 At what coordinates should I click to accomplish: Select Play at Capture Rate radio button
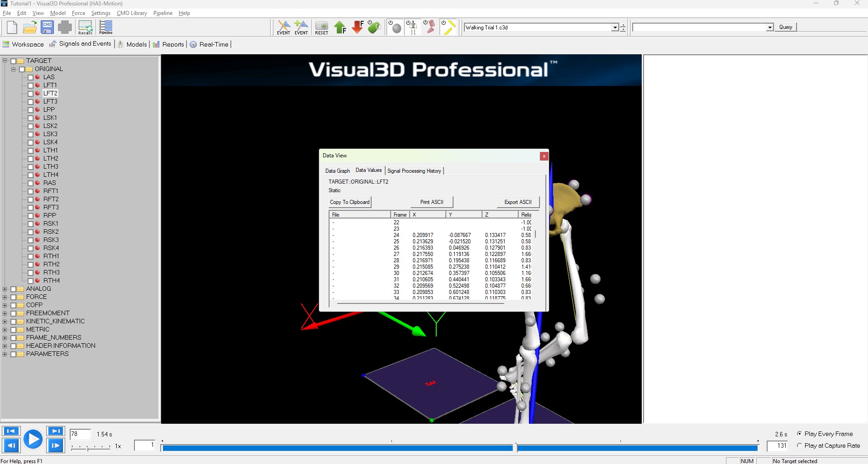[800, 445]
